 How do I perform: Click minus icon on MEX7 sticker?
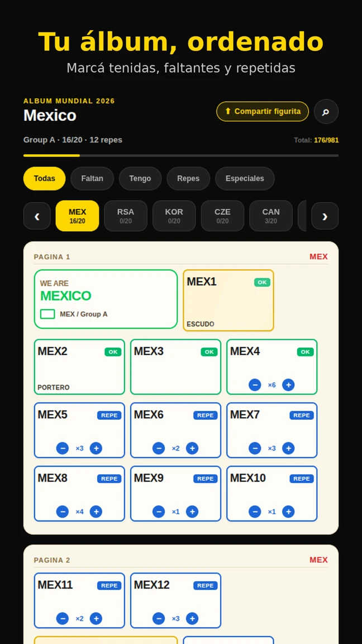coord(255,448)
